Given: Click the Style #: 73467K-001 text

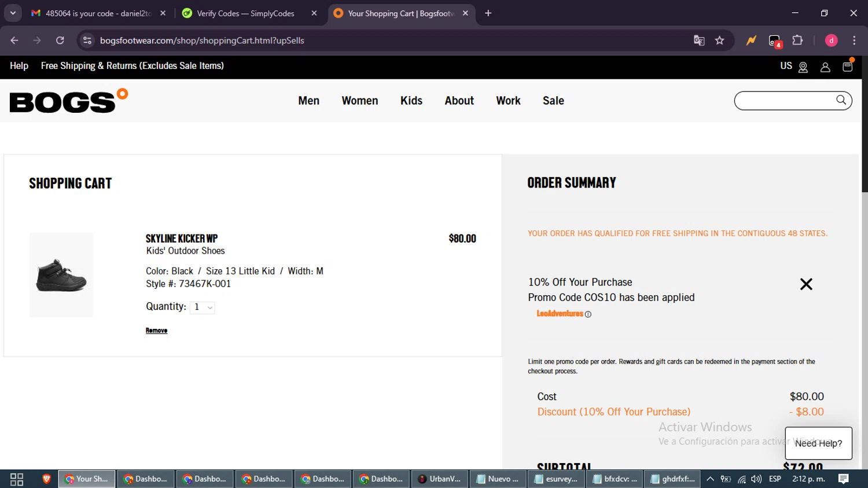Looking at the screenshot, I should pos(188,284).
